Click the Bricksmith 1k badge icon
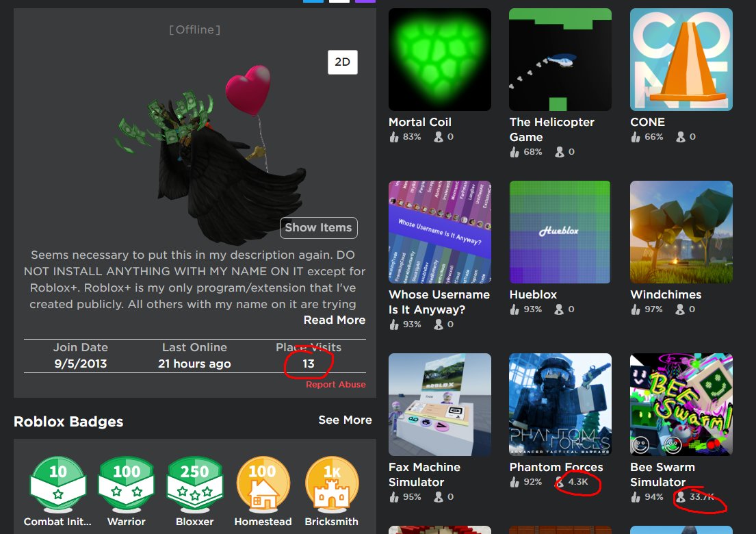Screen dimensions: 756x534 (x=332, y=484)
